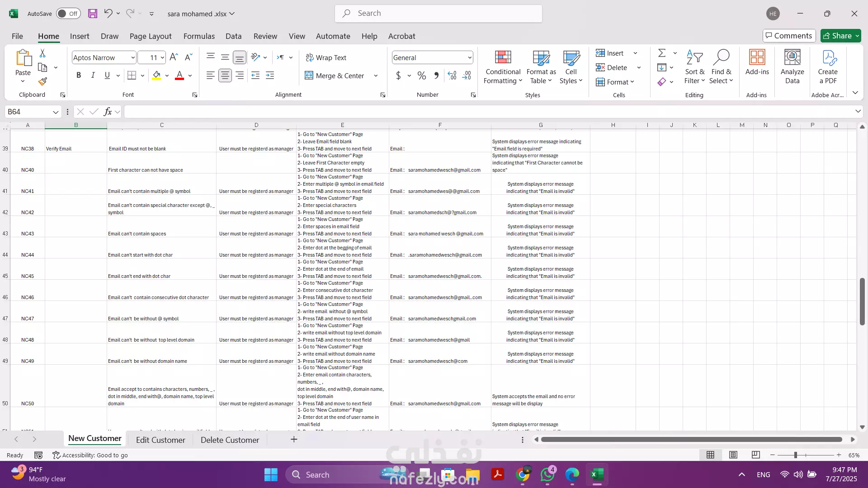The height and width of the screenshot is (488, 868).
Task: Click Format cells button
Action: coord(615,82)
